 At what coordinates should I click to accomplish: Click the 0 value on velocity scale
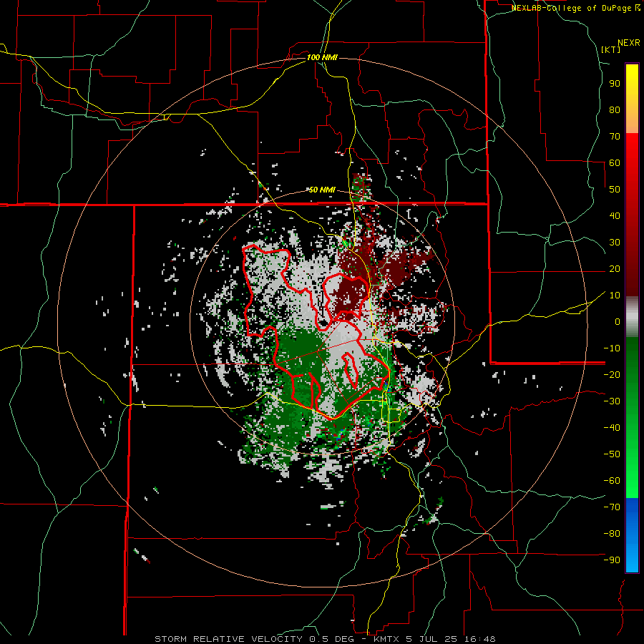618,322
